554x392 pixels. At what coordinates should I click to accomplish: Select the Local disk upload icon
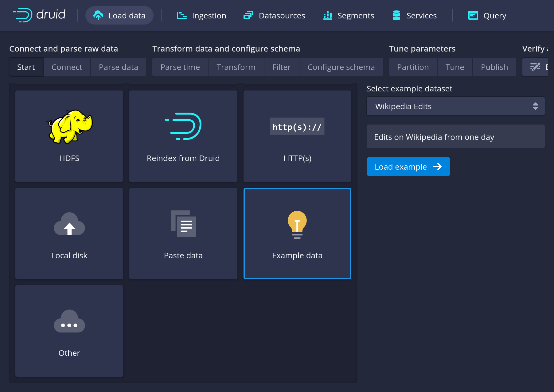[x=69, y=225]
